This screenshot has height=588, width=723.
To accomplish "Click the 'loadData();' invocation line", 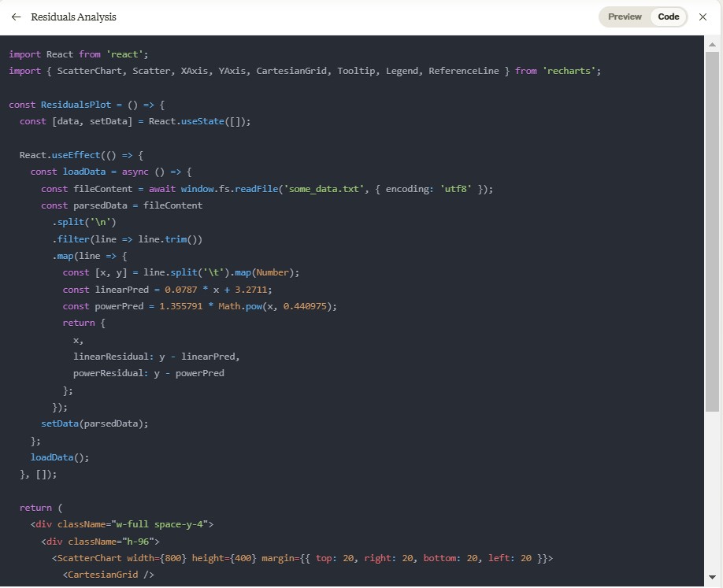I will click(60, 457).
